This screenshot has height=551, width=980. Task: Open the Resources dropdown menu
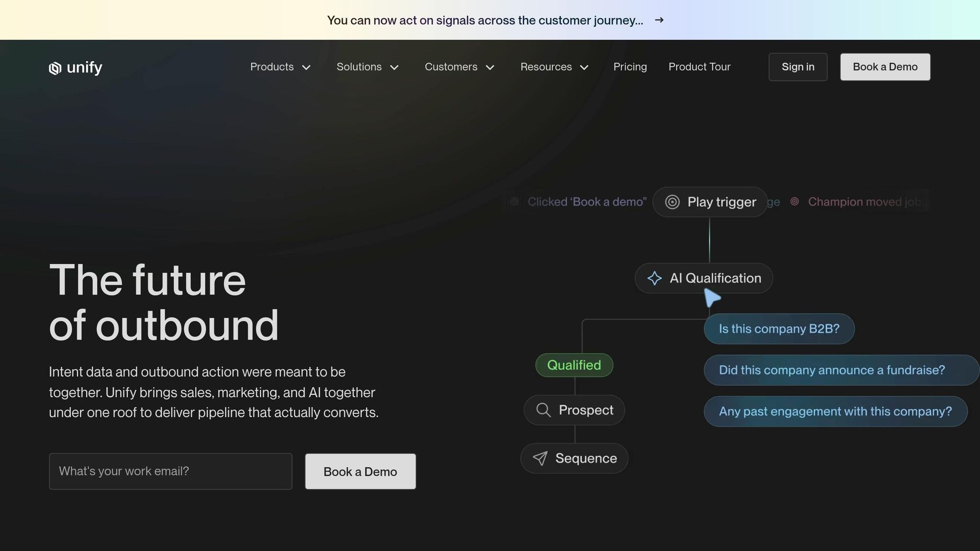[554, 67]
